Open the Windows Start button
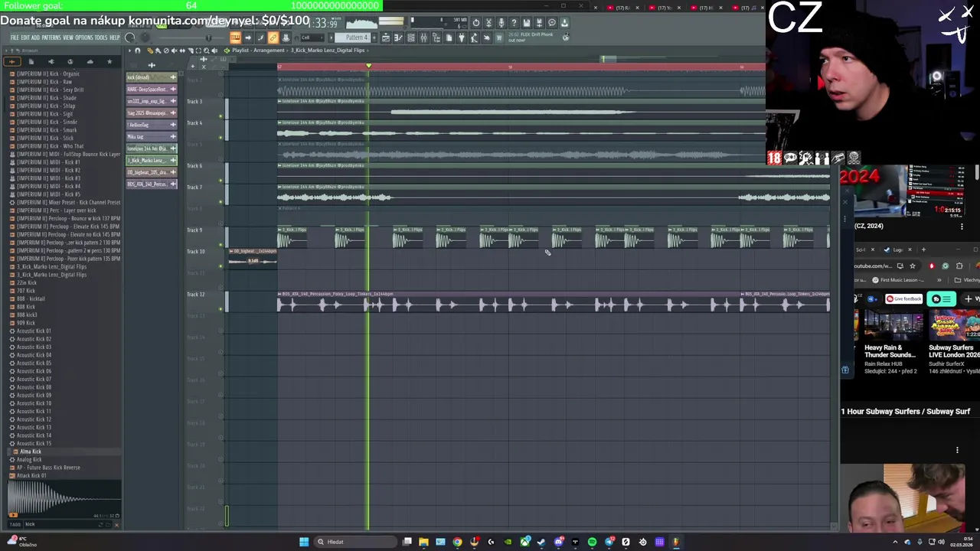The image size is (980, 551). point(304,542)
